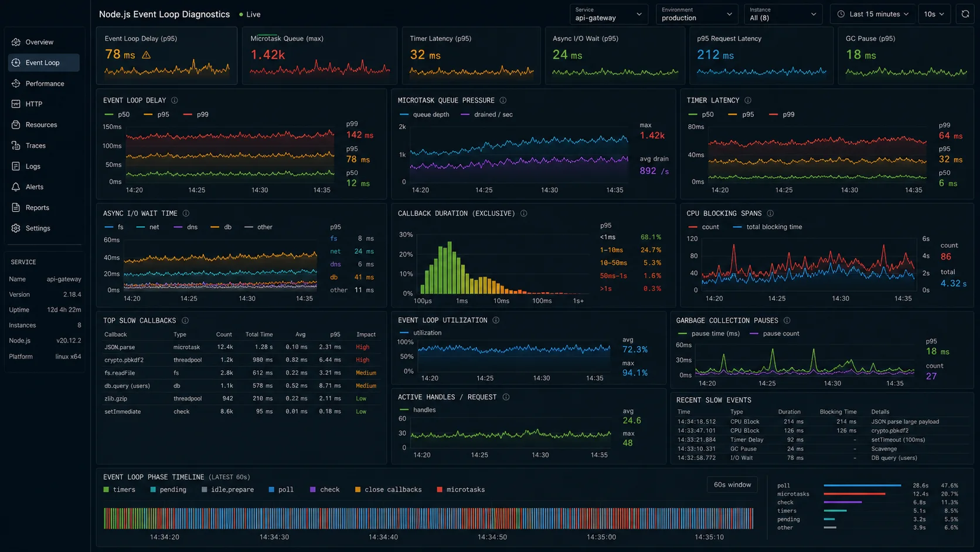Open the 60s window selector
The width and height of the screenshot is (980, 552).
[732, 485]
